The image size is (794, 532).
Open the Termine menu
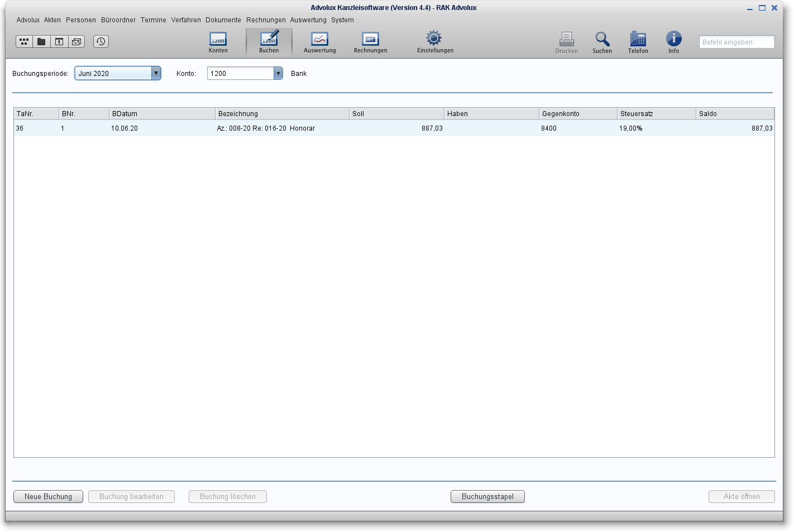coord(154,20)
